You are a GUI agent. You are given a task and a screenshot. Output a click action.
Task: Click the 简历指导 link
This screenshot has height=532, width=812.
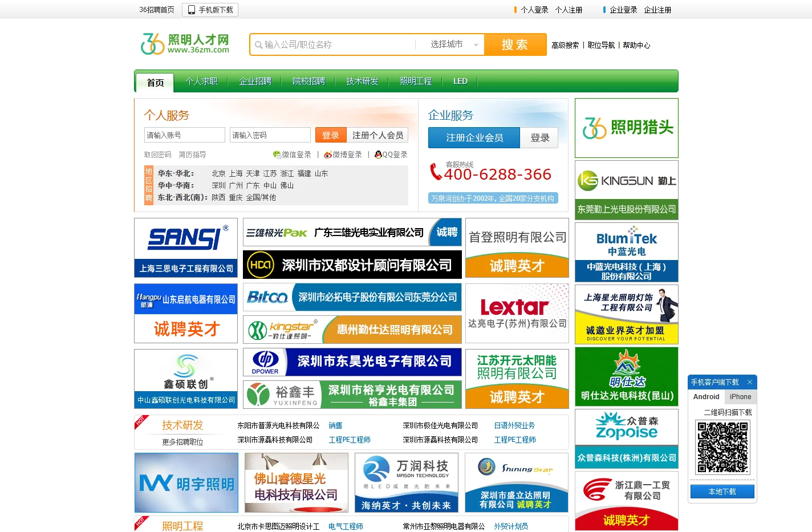pyautogui.click(x=193, y=155)
